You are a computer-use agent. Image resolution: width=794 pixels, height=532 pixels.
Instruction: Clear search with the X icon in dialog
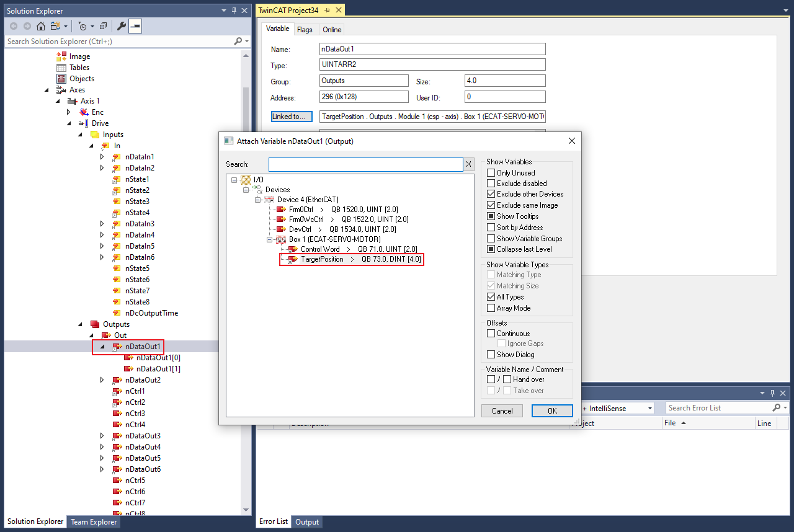(x=469, y=164)
